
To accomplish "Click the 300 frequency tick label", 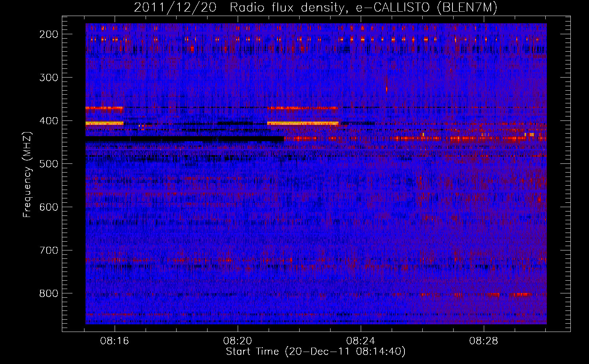I will pyautogui.click(x=49, y=78).
